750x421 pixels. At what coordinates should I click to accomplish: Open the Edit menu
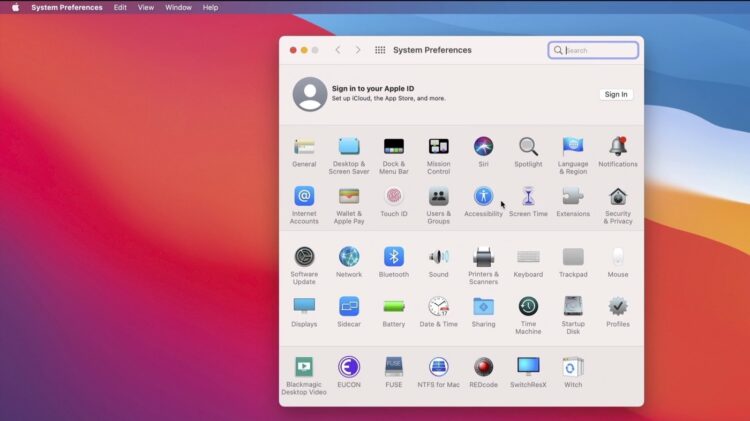tap(120, 7)
